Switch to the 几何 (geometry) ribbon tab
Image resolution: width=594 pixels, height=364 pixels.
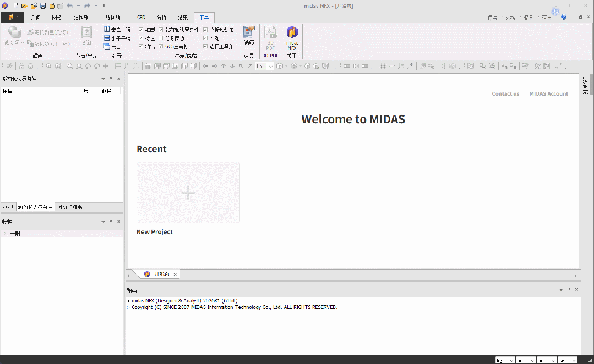pyautogui.click(x=36, y=18)
